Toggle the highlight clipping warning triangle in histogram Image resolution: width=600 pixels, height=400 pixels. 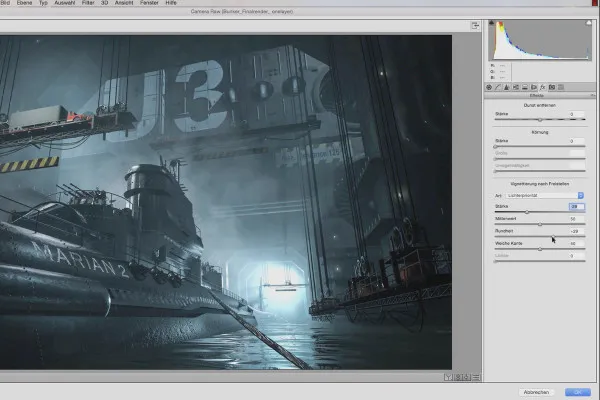589,23
